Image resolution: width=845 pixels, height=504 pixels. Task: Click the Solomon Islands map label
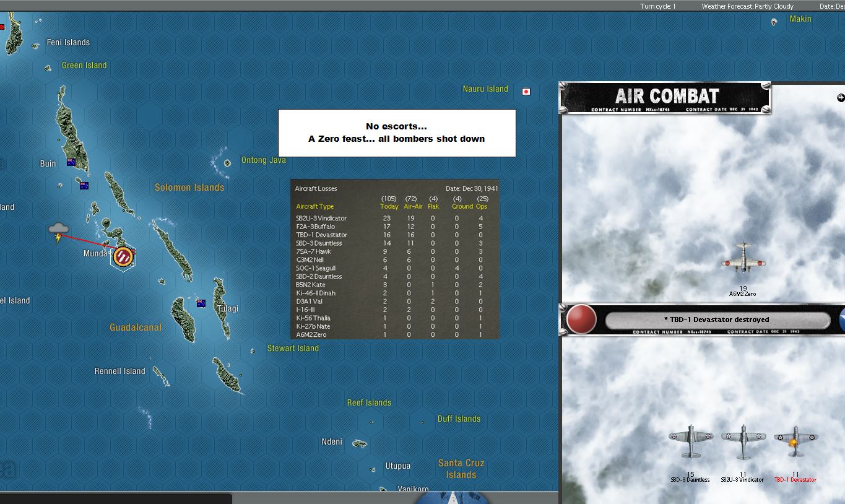(189, 188)
